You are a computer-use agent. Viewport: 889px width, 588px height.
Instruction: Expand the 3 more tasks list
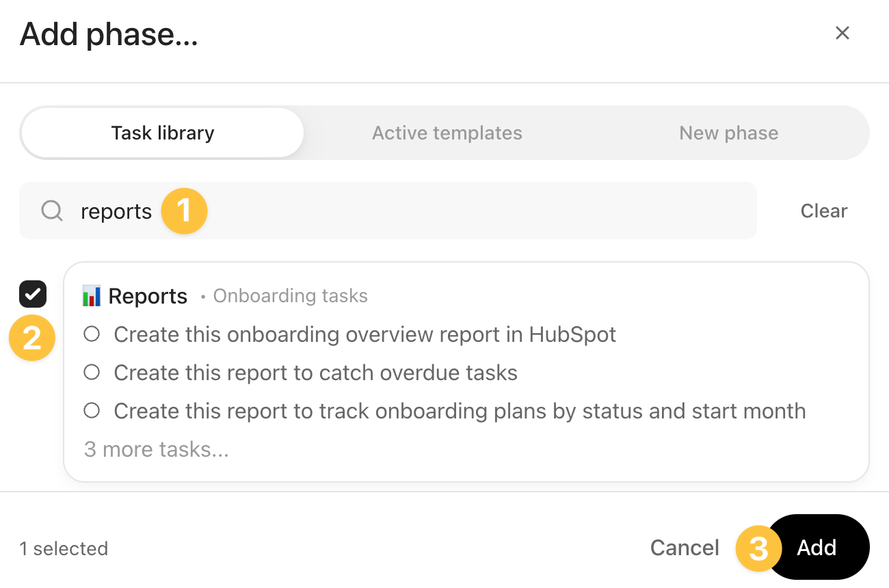pos(156,449)
